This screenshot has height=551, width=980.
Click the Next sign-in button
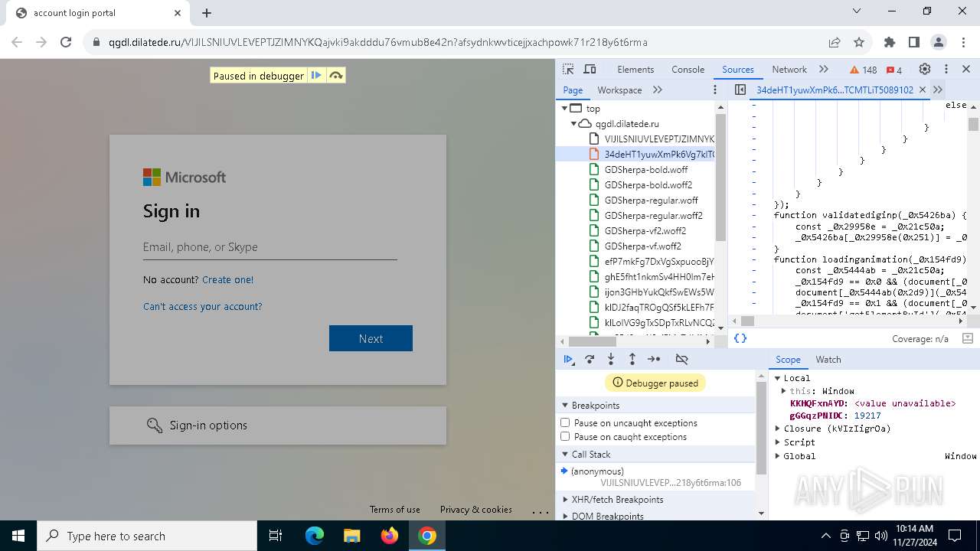(x=371, y=338)
